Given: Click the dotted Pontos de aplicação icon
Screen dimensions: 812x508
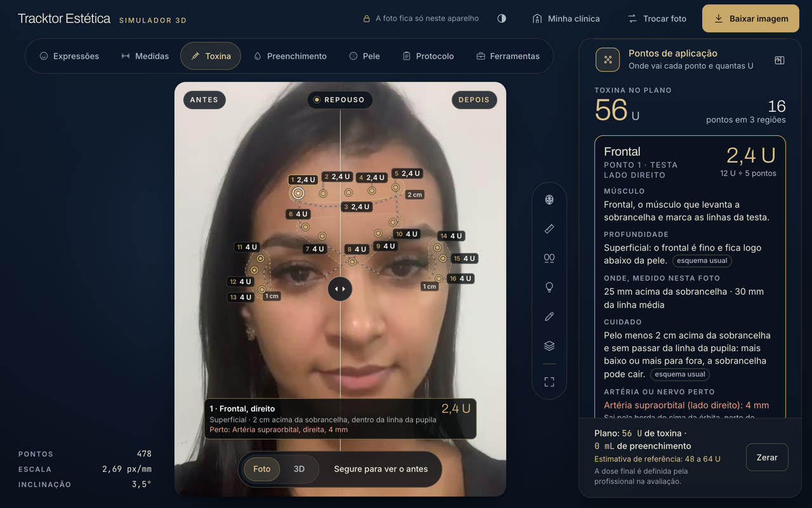Looking at the screenshot, I should pyautogui.click(x=608, y=60).
